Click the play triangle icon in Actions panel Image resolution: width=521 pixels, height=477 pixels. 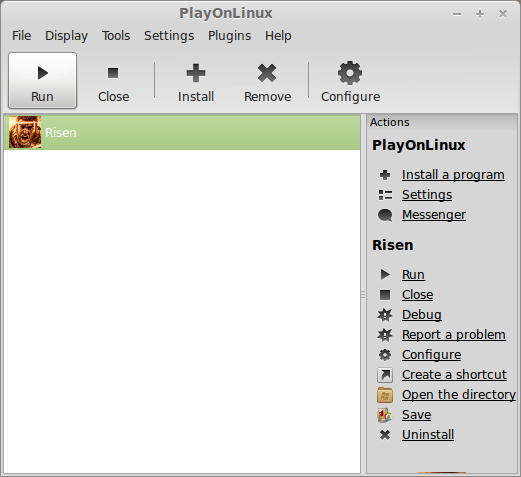385,274
